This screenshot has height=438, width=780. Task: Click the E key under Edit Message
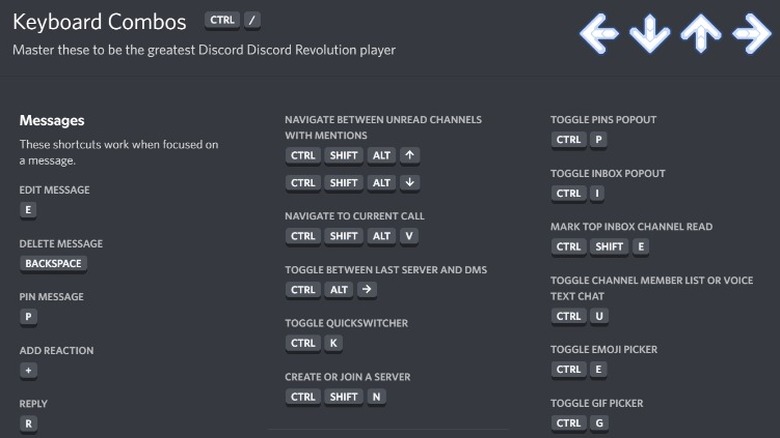28,210
